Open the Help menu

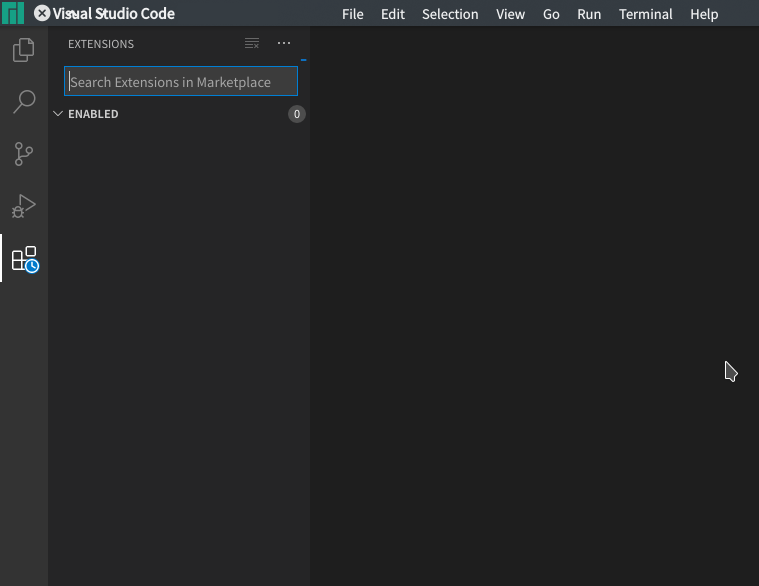click(x=704, y=14)
